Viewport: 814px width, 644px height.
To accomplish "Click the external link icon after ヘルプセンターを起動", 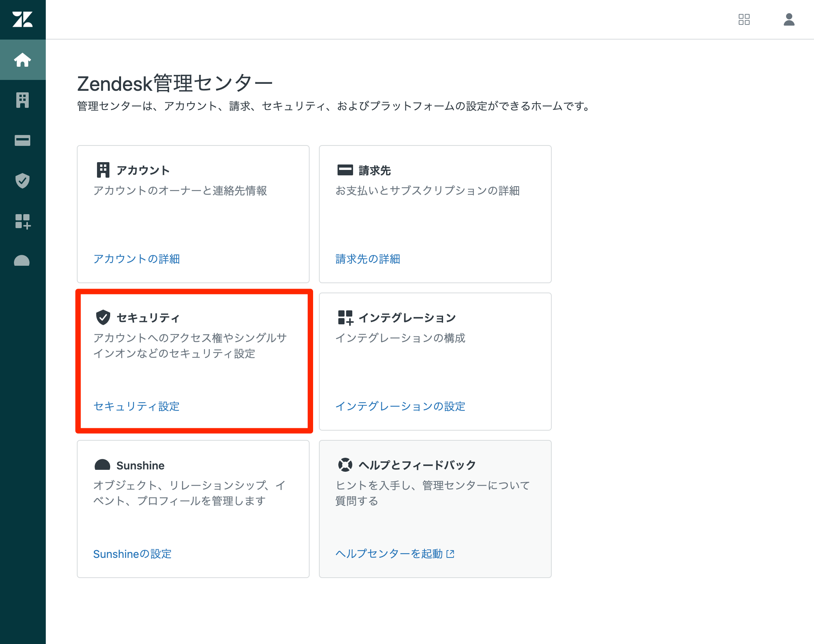I will point(450,554).
